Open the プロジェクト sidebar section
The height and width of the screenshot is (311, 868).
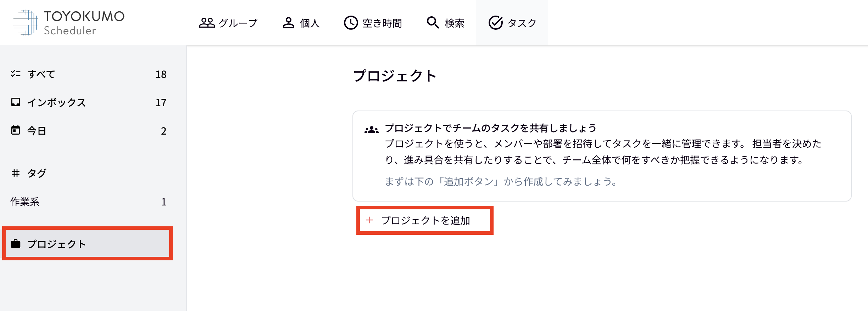pos(57,244)
